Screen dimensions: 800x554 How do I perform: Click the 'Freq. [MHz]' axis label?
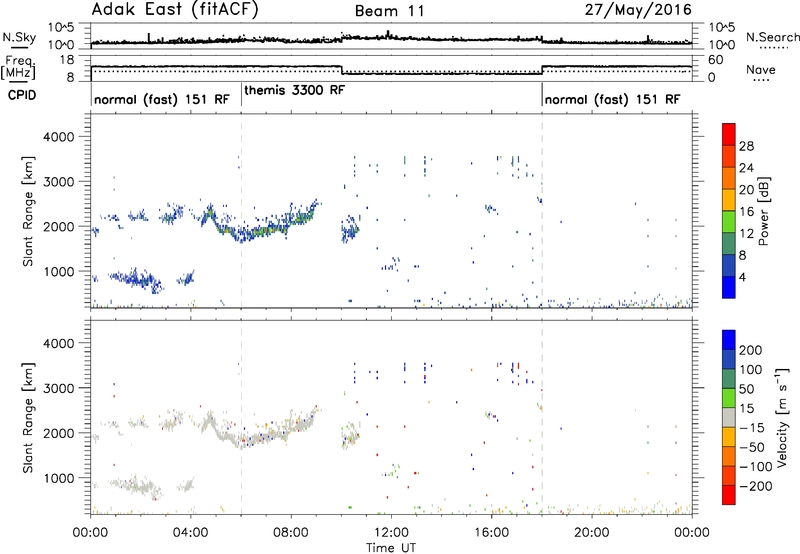[x=19, y=67]
